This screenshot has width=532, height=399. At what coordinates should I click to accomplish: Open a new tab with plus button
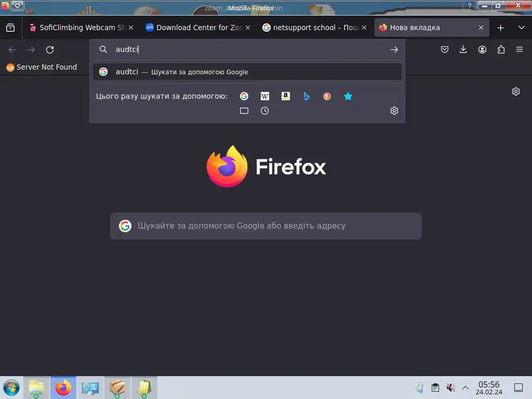[x=500, y=28]
